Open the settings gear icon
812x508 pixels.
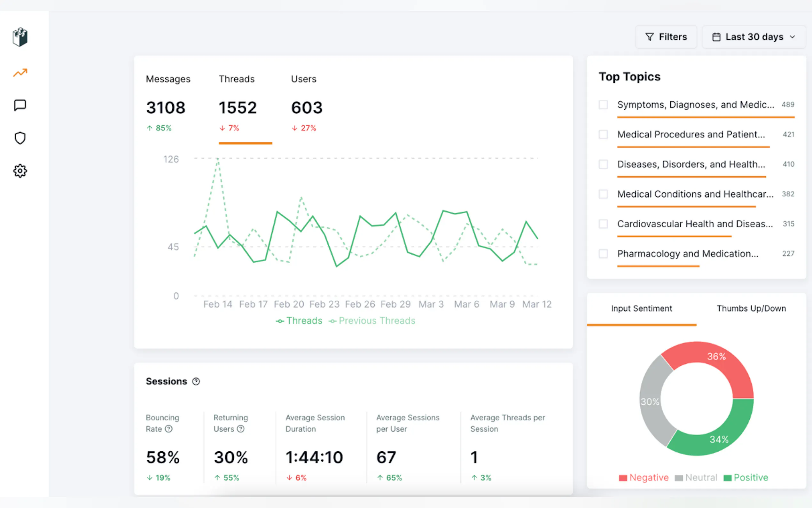click(20, 171)
